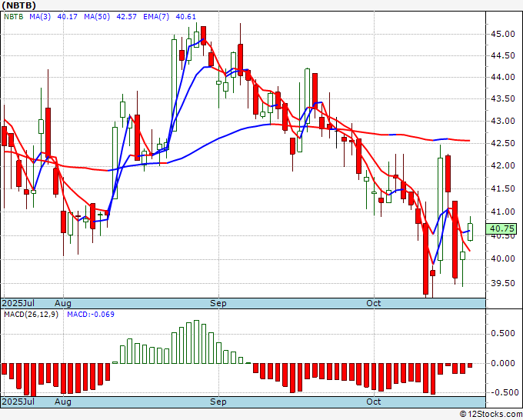Click the current price tag 40.75
523x420 pixels.
[x=502, y=229]
